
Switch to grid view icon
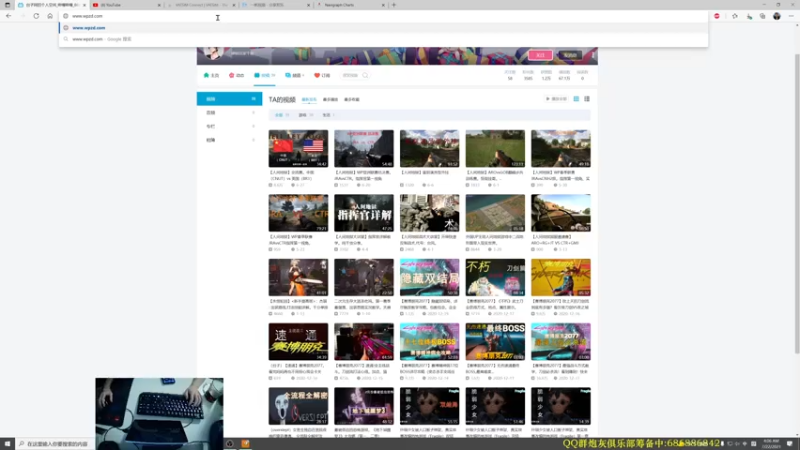coord(576,99)
